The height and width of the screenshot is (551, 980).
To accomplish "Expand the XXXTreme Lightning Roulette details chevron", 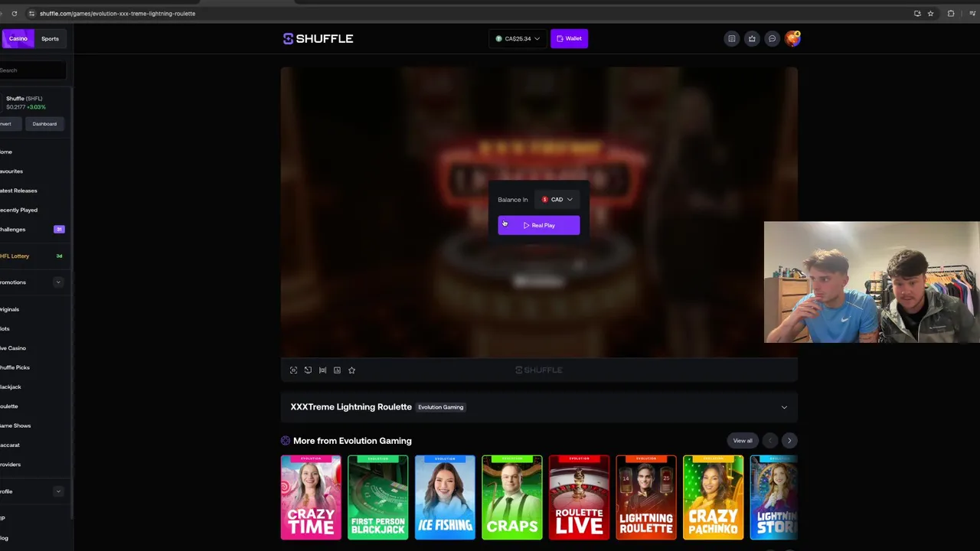I will pos(784,407).
